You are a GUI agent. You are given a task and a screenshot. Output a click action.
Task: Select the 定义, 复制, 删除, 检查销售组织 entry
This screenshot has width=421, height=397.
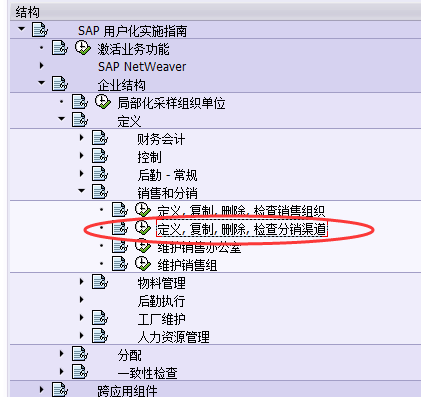(241, 211)
